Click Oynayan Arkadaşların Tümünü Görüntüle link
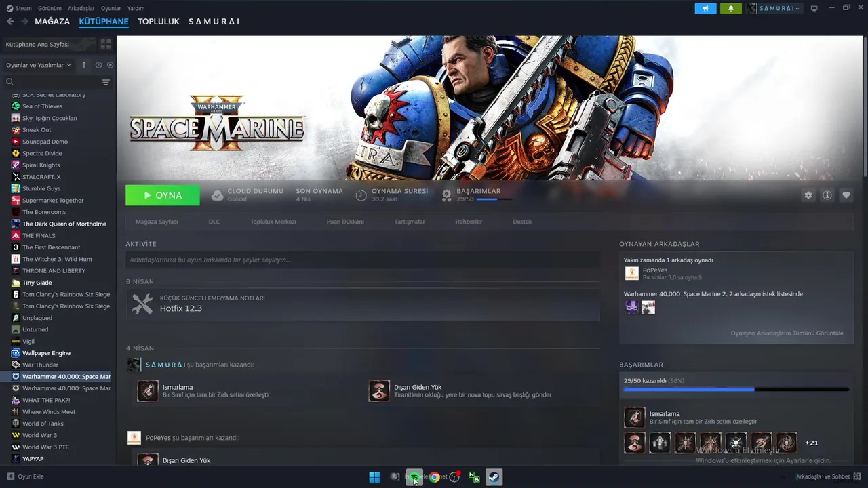 tap(787, 333)
